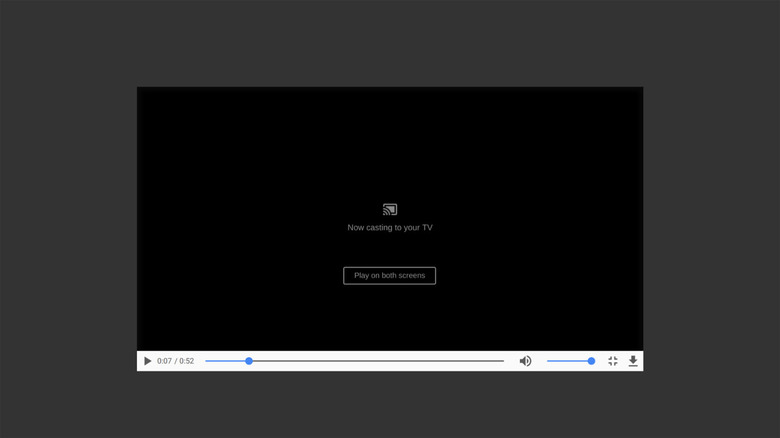Click the cast icon above casting message

(x=390, y=210)
